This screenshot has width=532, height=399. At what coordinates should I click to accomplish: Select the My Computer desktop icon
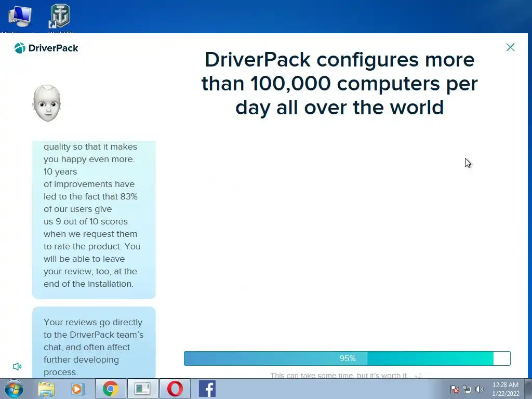point(20,19)
